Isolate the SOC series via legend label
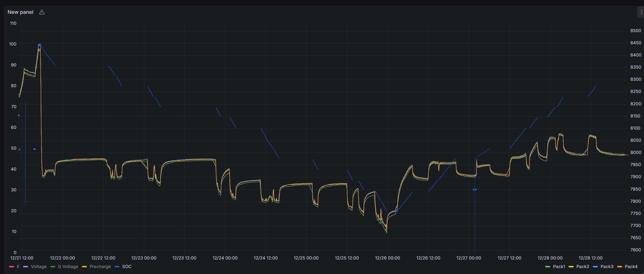Viewport: 644px width, 274px height. click(x=127, y=266)
